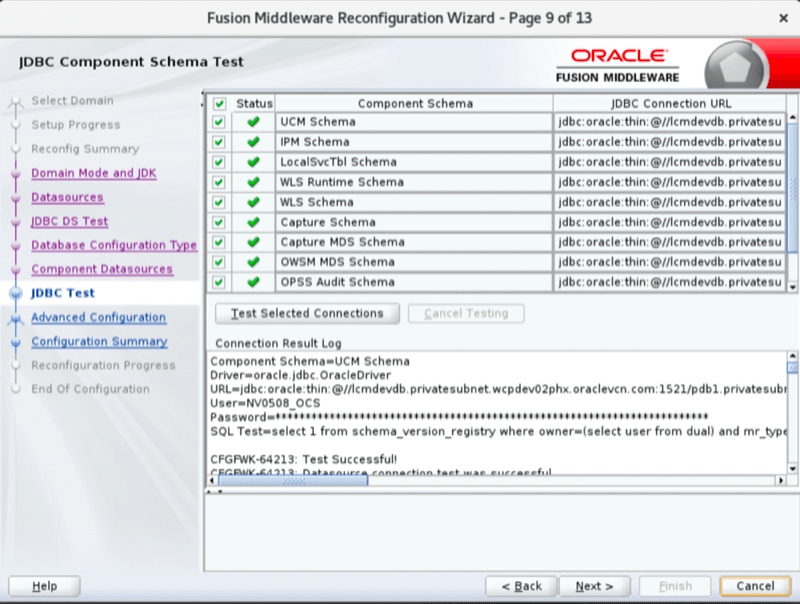The height and width of the screenshot is (604, 800).
Task: Go to Domain Mode and JDK step
Action: (94, 173)
